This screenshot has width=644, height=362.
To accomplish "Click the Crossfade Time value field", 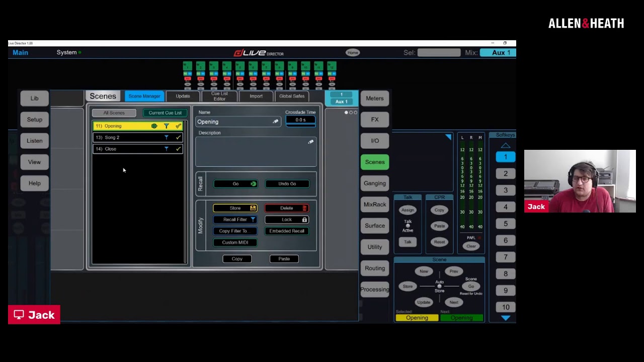I will pos(300,120).
